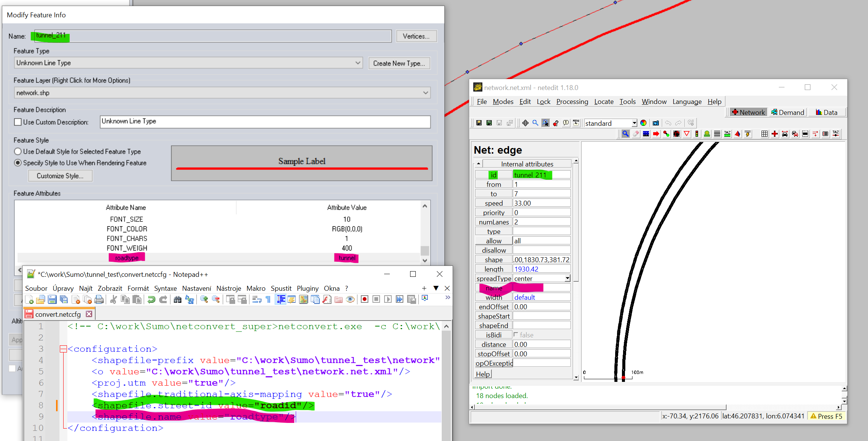
Task: Expand the Notepad++ toolbar overflow chevron
Action: tap(448, 298)
